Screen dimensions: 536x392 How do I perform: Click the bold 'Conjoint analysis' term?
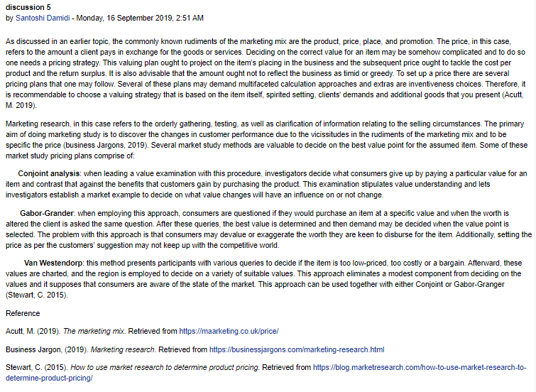click(49, 173)
